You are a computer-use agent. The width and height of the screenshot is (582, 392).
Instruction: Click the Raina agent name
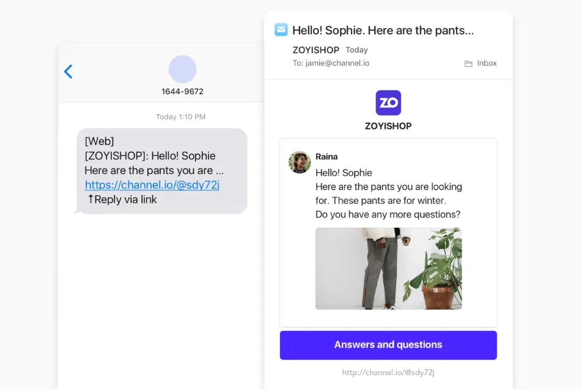(x=326, y=156)
